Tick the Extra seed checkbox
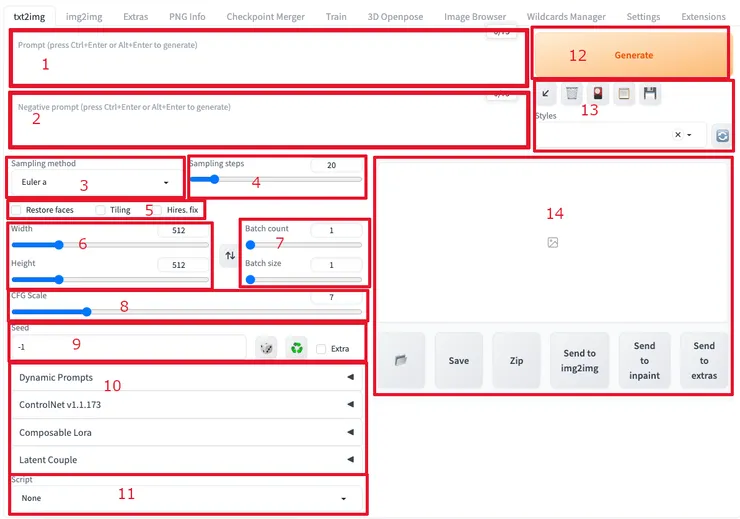 pos(321,349)
